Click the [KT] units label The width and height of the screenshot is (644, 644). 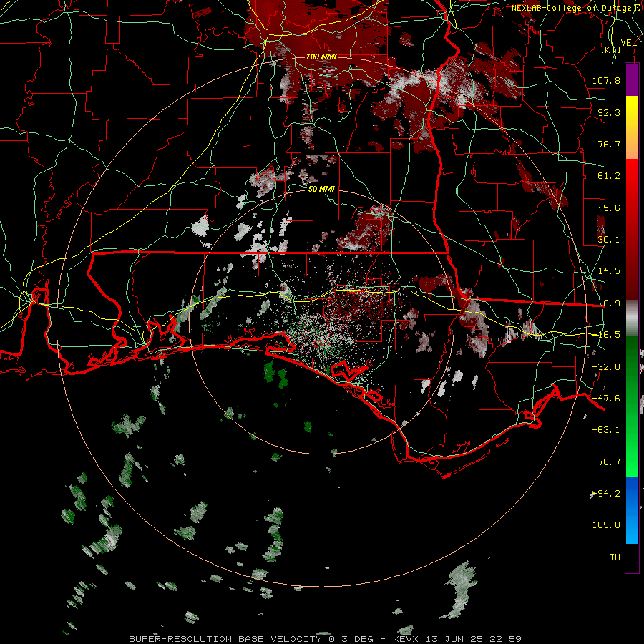tap(611, 50)
